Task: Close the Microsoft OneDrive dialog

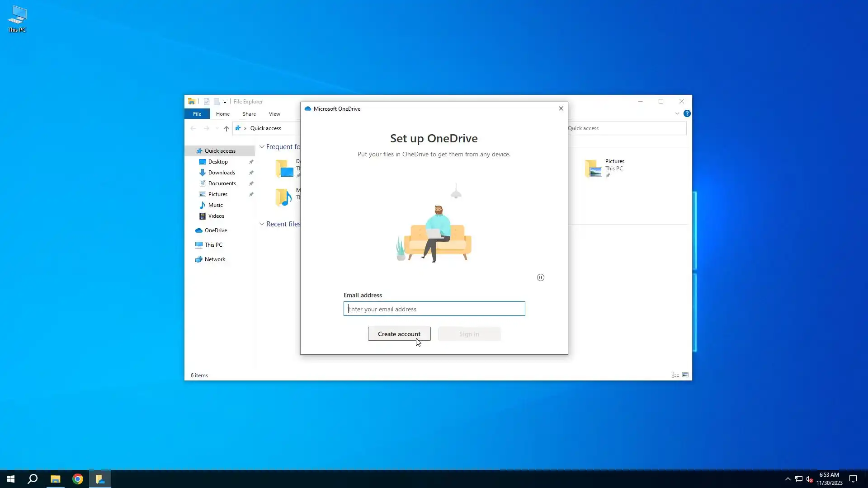Action: (x=561, y=108)
